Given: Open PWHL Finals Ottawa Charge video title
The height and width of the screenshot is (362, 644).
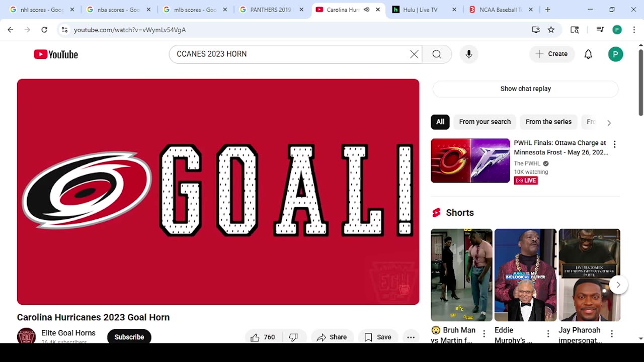Looking at the screenshot, I should (560, 147).
